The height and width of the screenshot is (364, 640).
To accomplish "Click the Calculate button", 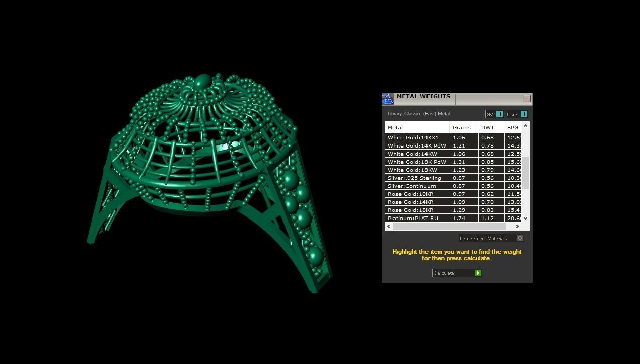I will click(457, 273).
